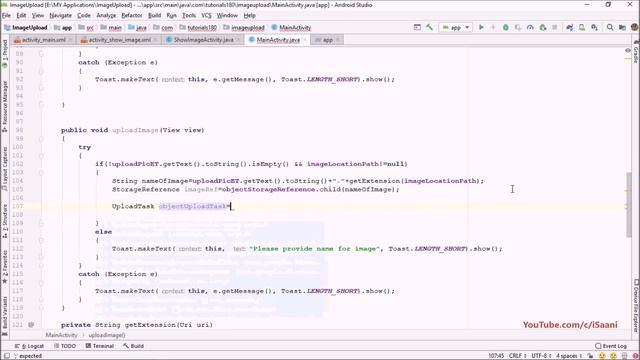Open the profiler gauge icon in toolbar
Image resolution: width=640 pixels, height=360 pixels.
point(530,27)
